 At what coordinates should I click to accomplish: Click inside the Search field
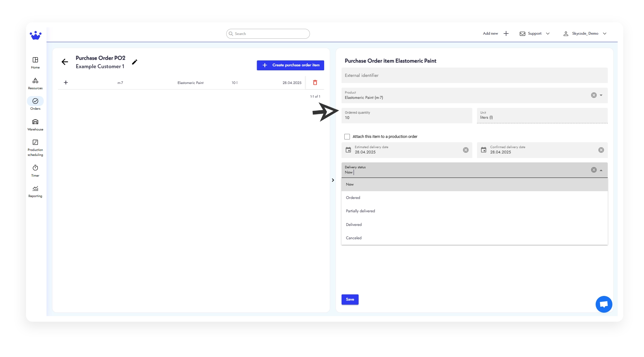click(x=268, y=33)
